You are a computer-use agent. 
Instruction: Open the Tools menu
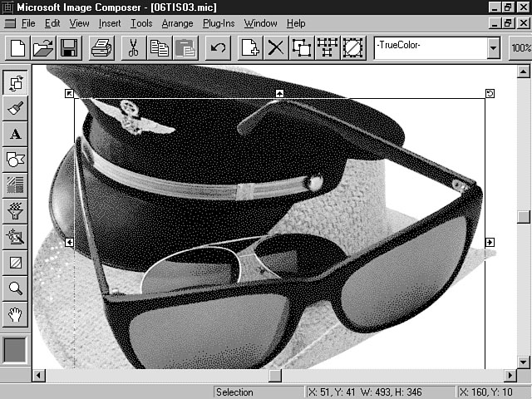[x=141, y=23]
